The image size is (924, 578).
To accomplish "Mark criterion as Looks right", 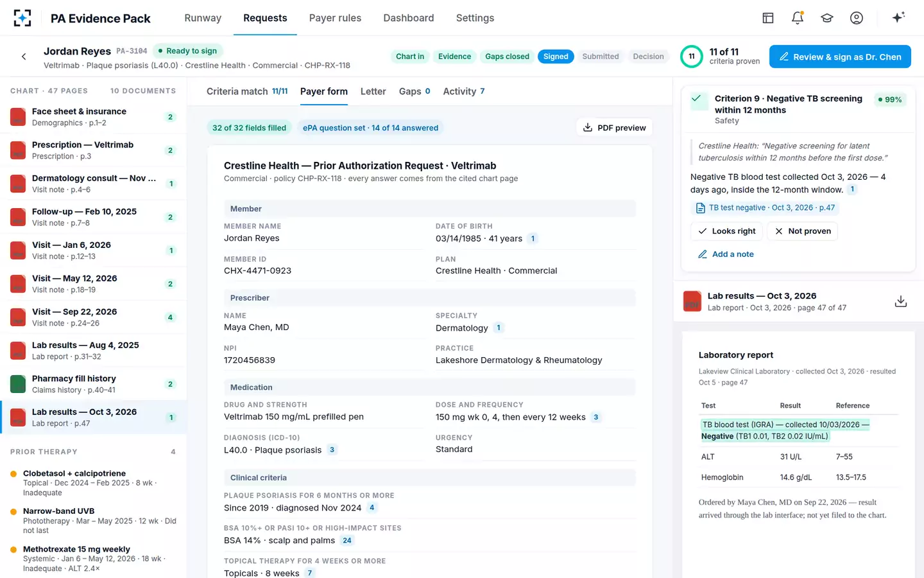I will click(x=727, y=231).
